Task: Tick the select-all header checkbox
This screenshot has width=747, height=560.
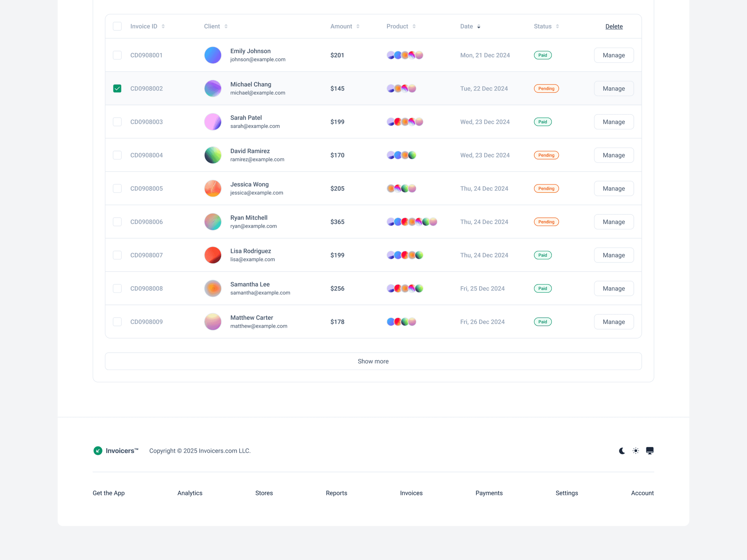Action: click(117, 26)
